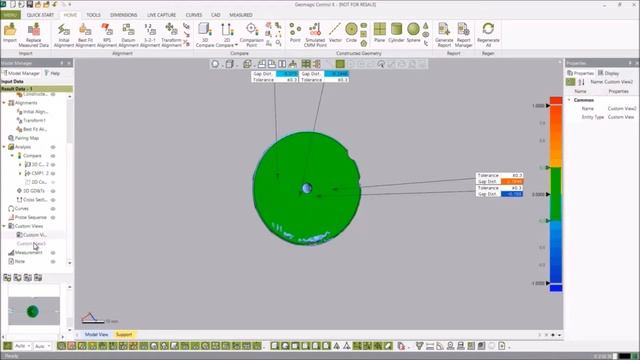Run Initial Alignment tool
This screenshot has height=360, width=640.
point(64,35)
